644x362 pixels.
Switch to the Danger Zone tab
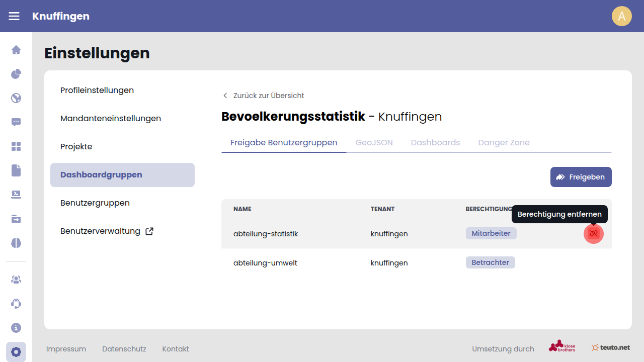click(x=504, y=143)
